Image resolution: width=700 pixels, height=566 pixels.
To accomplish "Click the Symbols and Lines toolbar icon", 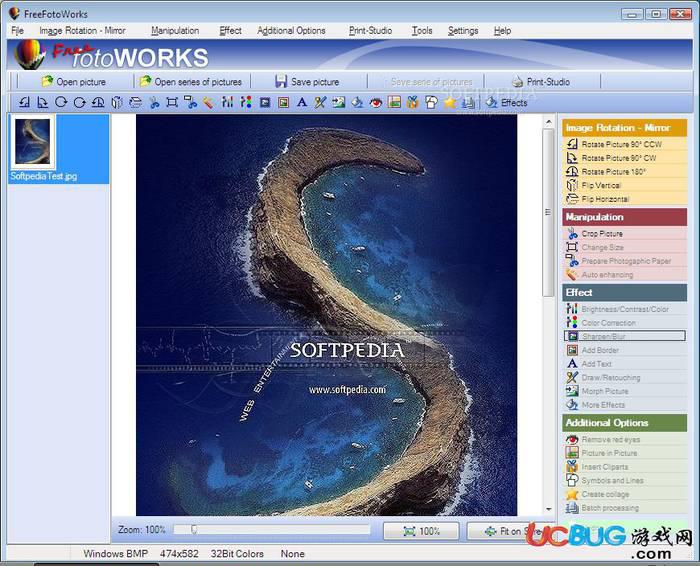I will point(431,103).
